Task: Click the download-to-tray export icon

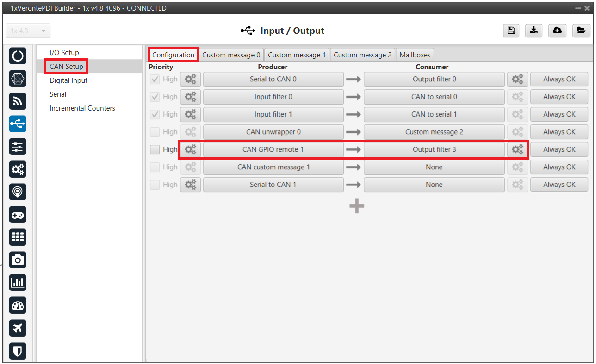Action: [534, 31]
